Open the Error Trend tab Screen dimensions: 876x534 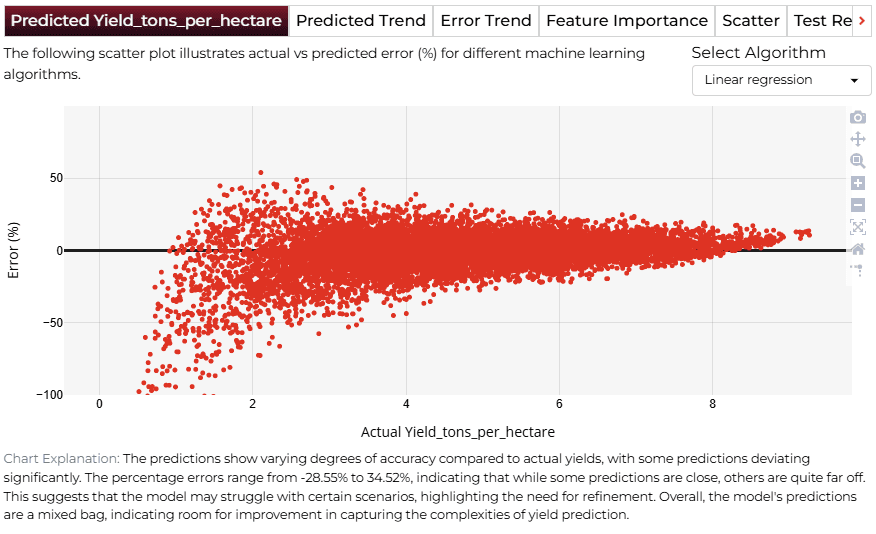[x=485, y=21]
